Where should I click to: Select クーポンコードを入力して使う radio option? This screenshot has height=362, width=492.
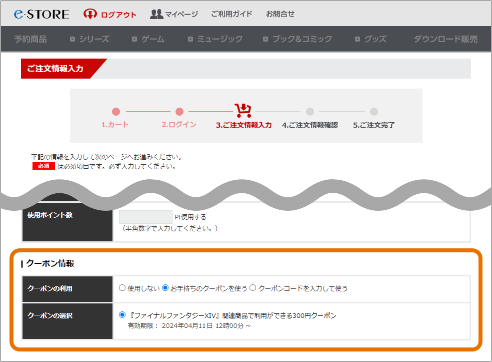(253, 288)
